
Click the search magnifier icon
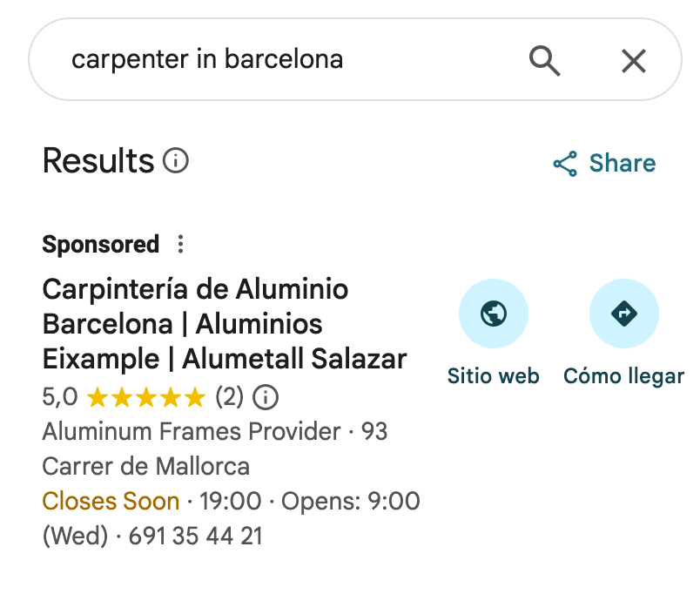coord(544,61)
